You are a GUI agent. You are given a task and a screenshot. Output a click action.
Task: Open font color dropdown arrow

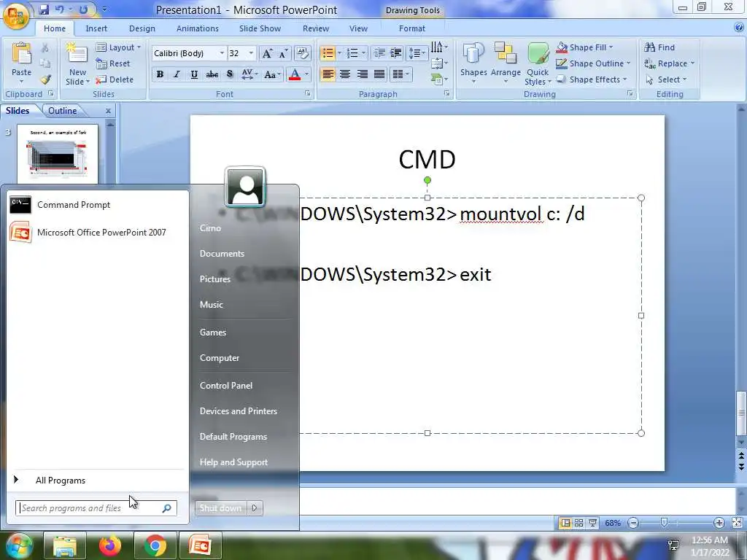[x=306, y=74]
